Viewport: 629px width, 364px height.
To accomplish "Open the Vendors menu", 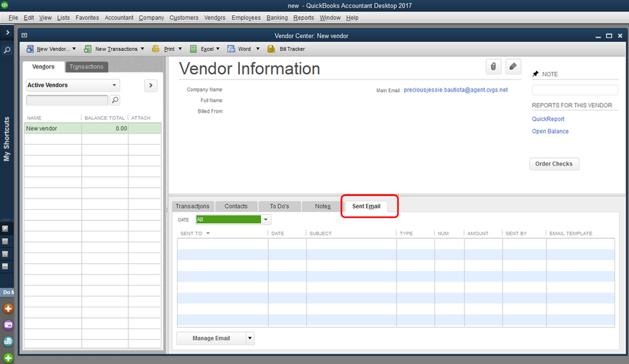I will [x=215, y=18].
